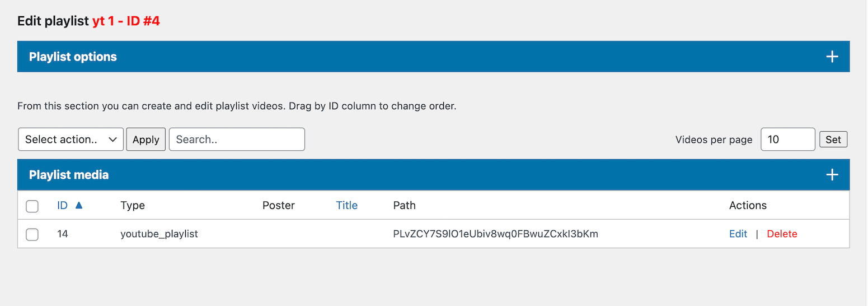
Task: Open the Select action dropdown
Action: (x=71, y=140)
